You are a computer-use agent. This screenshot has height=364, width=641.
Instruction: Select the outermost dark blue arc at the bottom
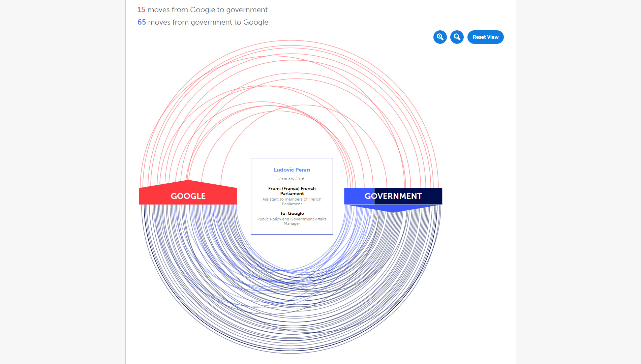[x=291, y=353]
